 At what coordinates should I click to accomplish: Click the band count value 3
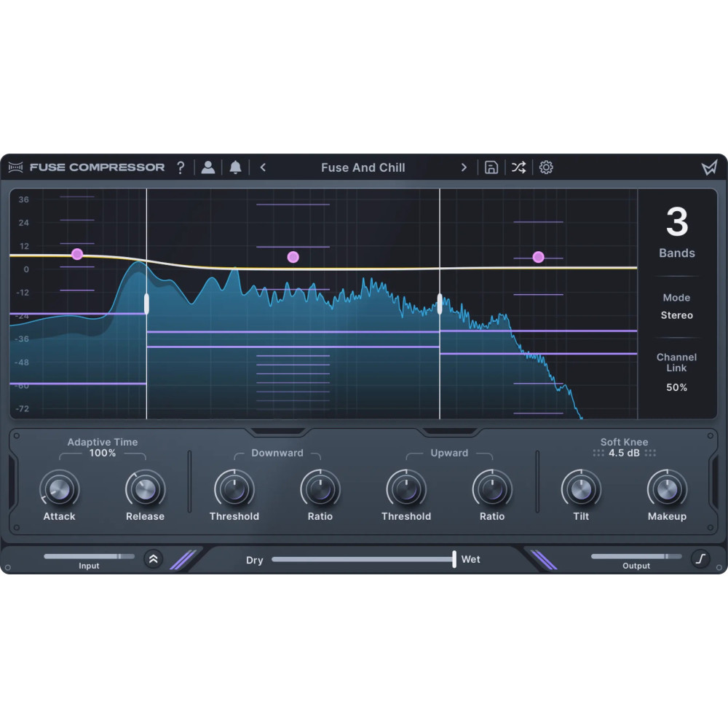click(677, 222)
